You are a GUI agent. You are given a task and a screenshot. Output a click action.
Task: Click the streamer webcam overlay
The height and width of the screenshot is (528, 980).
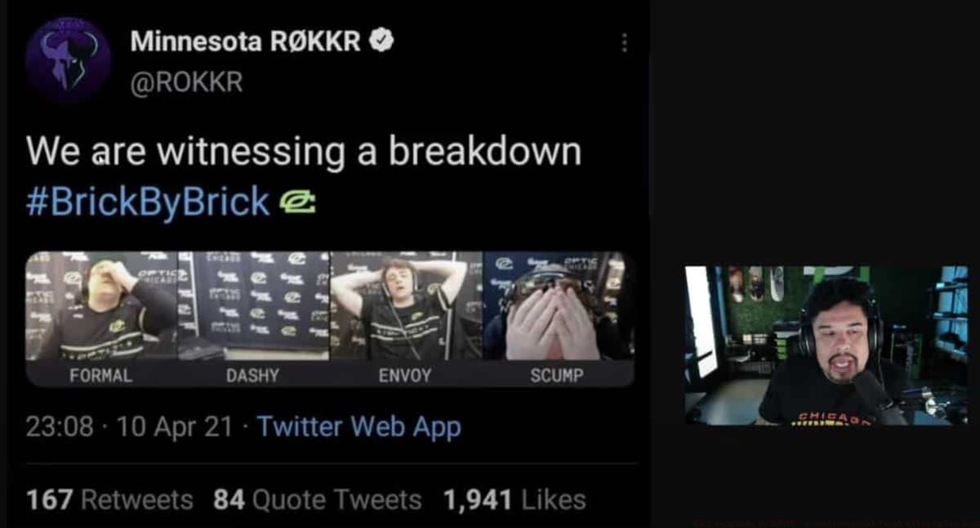826,345
